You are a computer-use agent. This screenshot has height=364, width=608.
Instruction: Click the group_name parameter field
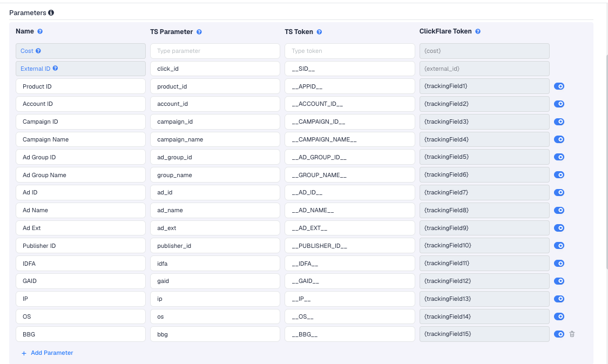coord(215,175)
